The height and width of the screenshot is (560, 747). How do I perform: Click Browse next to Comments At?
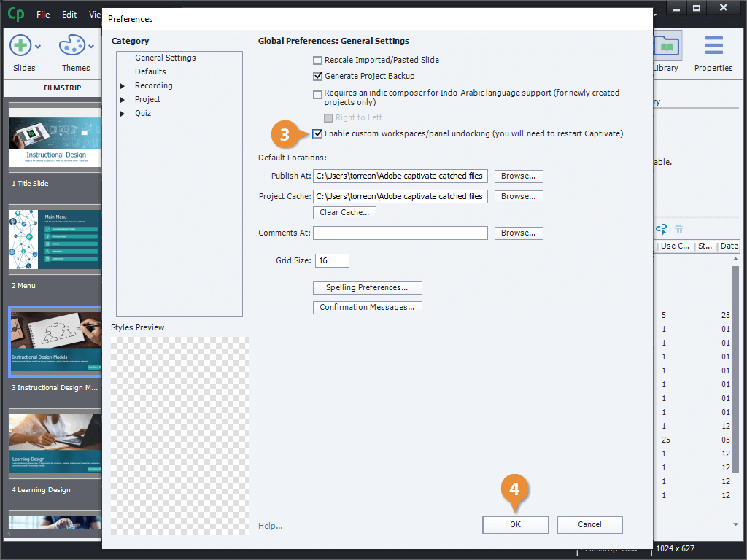pyautogui.click(x=519, y=233)
